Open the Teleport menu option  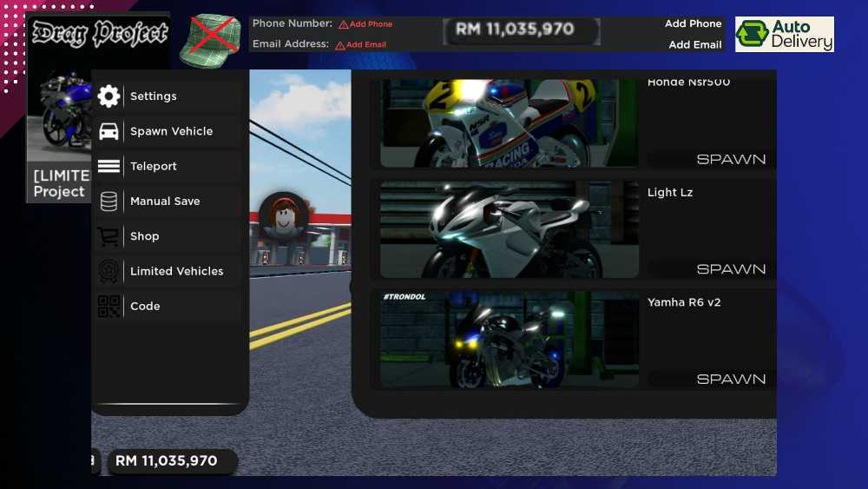[x=169, y=166]
